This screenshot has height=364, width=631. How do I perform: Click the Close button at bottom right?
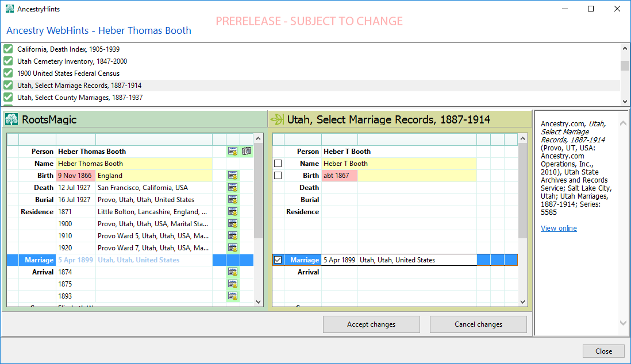click(603, 351)
